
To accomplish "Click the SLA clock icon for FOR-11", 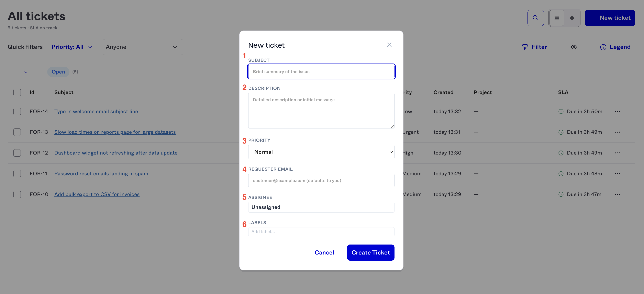I will click(x=561, y=173).
